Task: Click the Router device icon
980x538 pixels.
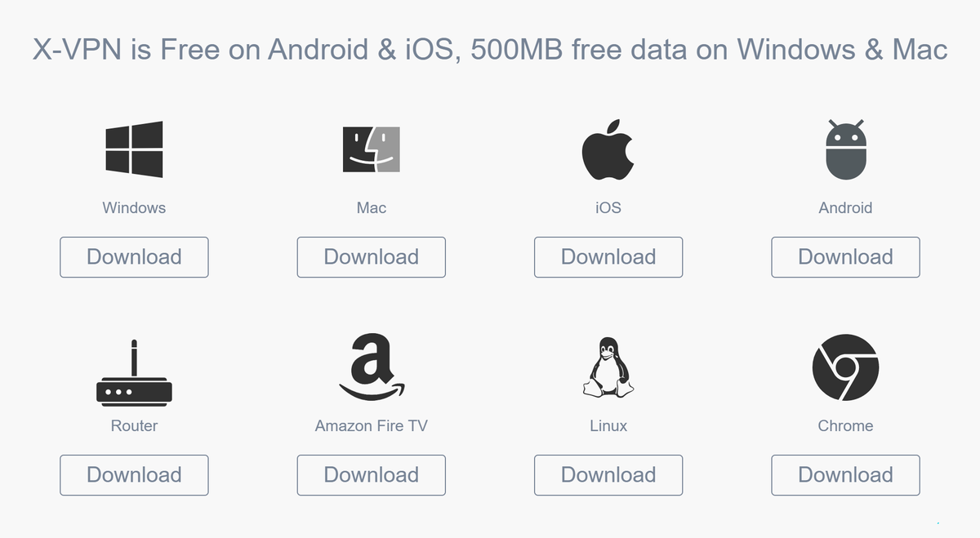Action: click(x=134, y=372)
